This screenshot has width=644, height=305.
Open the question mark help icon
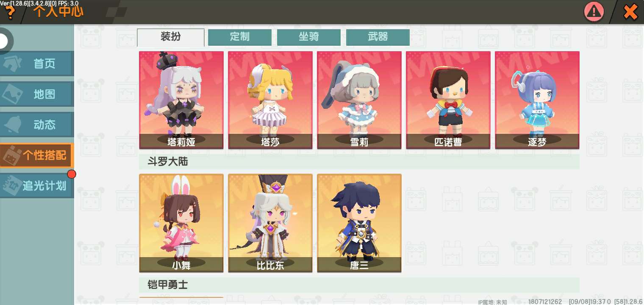(x=9, y=13)
